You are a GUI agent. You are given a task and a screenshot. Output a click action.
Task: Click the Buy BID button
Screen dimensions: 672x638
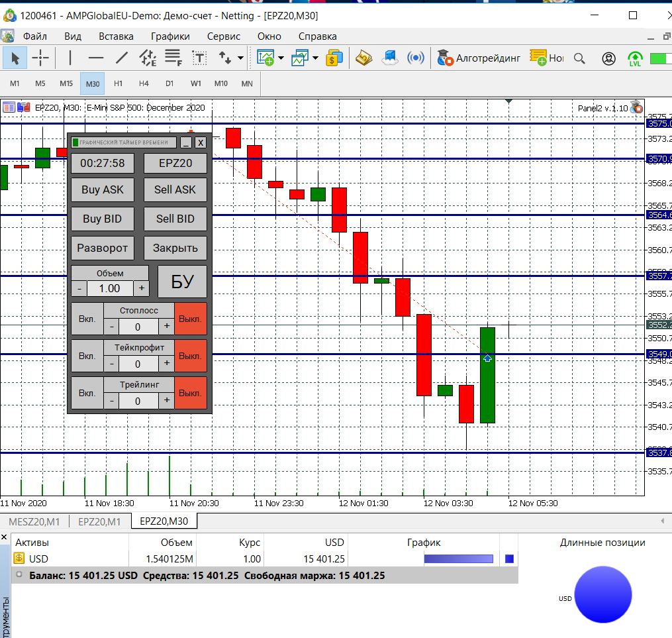[103, 219]
